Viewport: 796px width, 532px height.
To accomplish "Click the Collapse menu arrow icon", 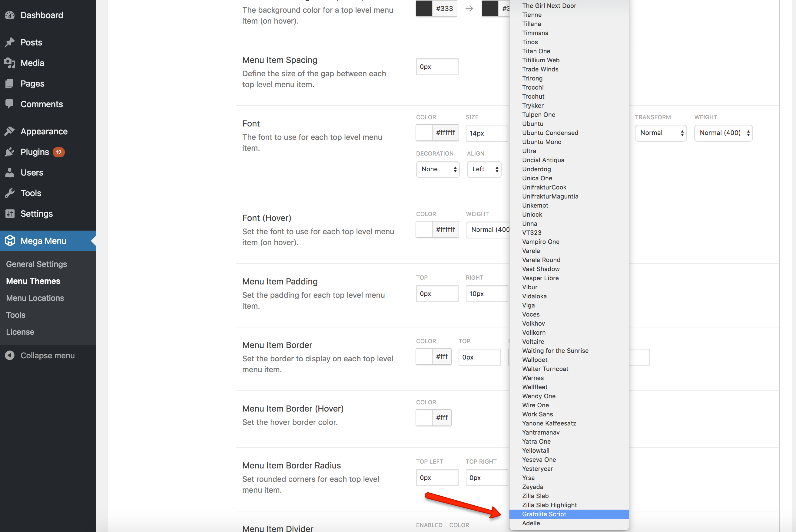I will (x=10, y=355).
